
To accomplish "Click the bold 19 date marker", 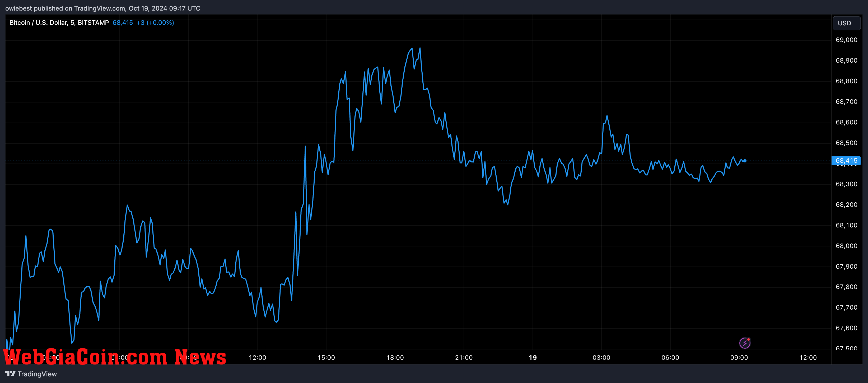I will (533, 357).
